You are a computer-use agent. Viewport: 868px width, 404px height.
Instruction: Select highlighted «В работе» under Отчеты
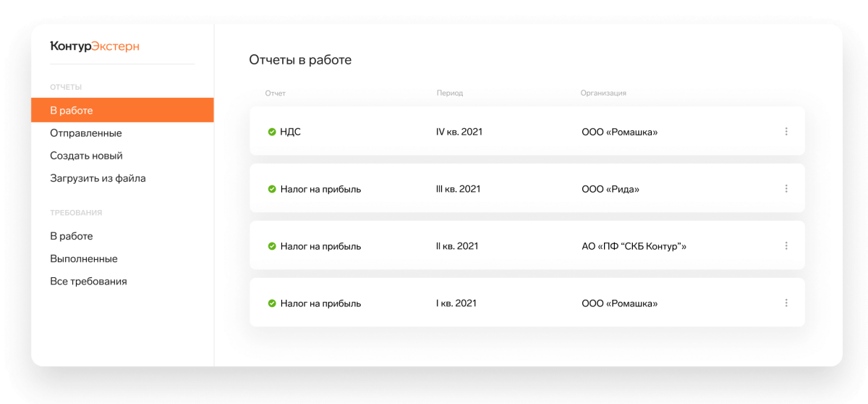pyautogui.click(x=72, y=111)
